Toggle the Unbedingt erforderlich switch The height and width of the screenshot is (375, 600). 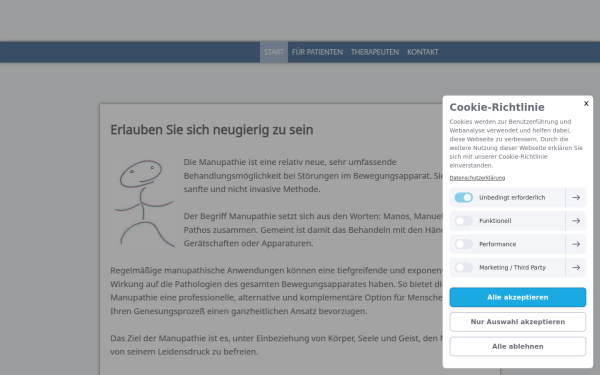pyautogui.click(x=463, y=197)
